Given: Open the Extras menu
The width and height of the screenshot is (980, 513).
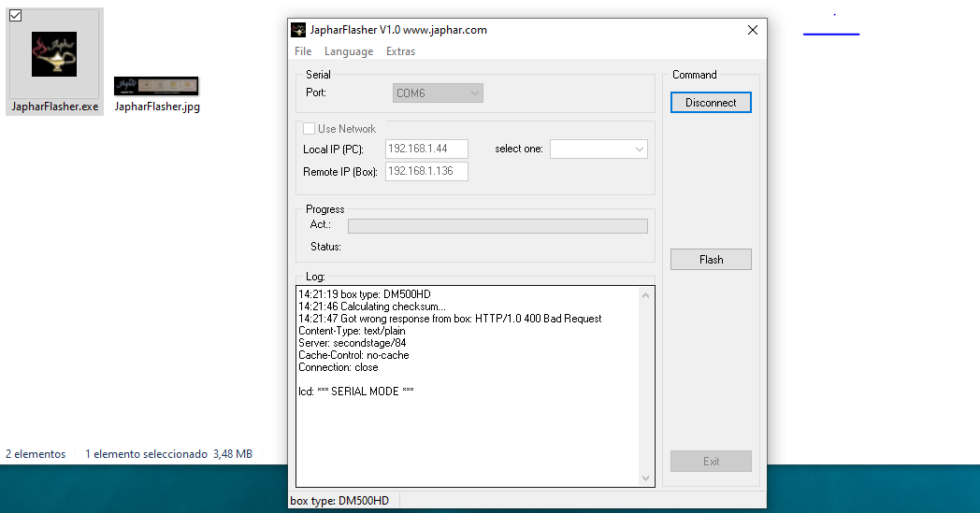Looking at the screenshot, I should (x=400, y=51).
